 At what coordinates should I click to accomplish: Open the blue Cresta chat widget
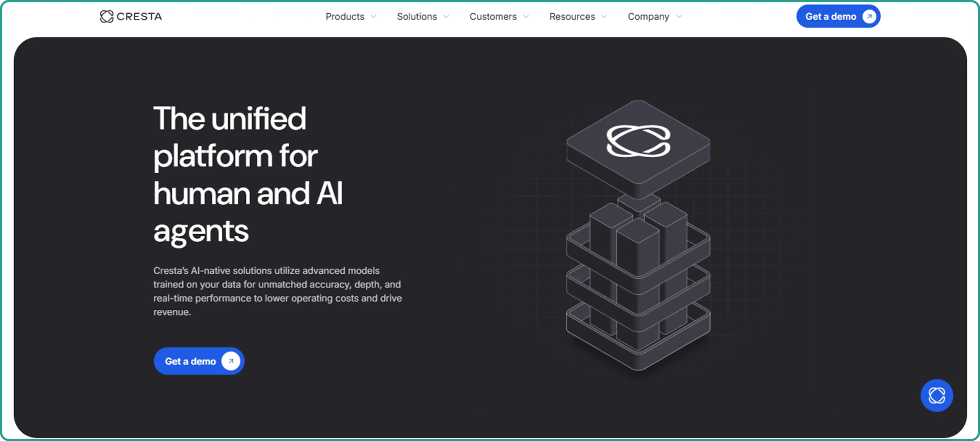(x=936, y=395)
